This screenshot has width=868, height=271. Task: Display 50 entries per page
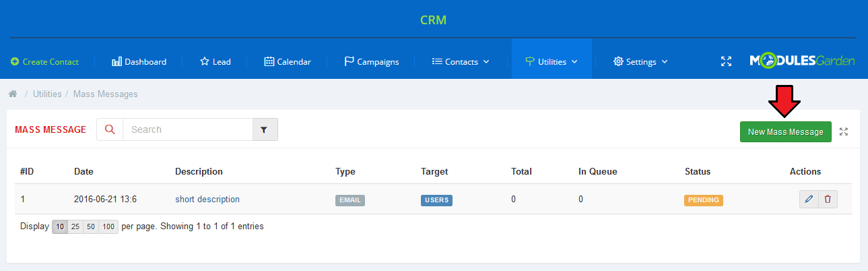tap(91, 227)
